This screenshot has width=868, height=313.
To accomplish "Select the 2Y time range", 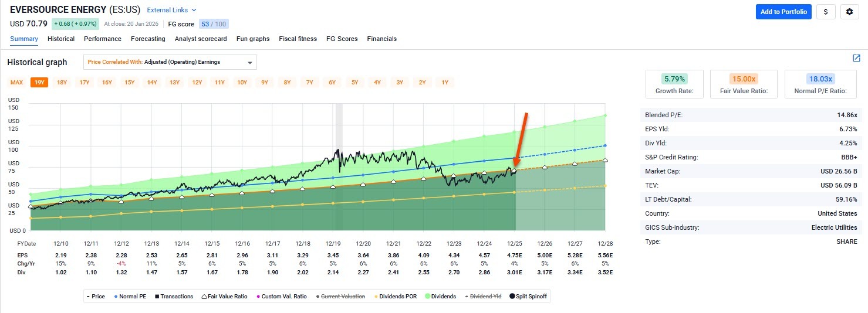I will (422, 82).
